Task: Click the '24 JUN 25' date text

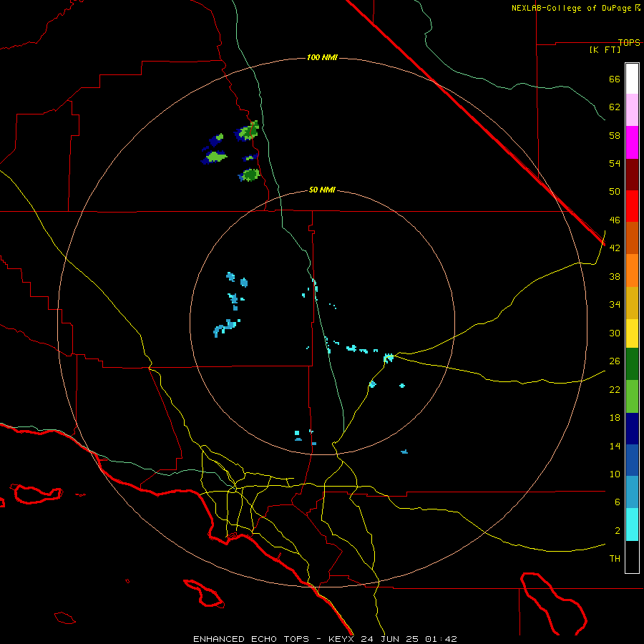Action: coord(389,639)
